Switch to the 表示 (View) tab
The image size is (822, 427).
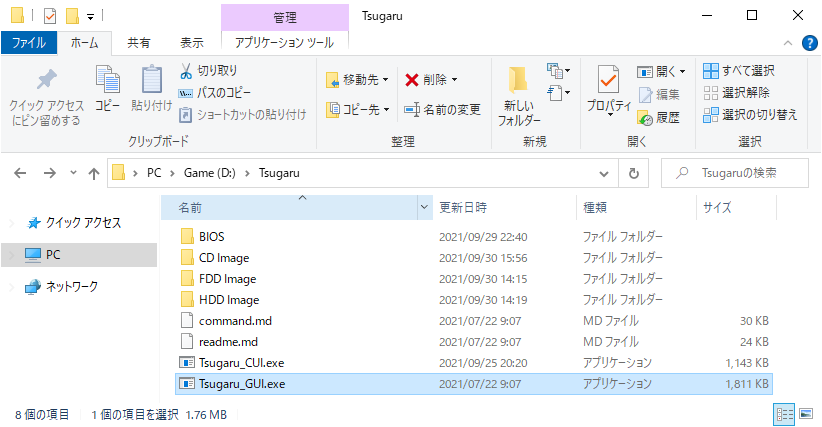[x=192, y=42]
